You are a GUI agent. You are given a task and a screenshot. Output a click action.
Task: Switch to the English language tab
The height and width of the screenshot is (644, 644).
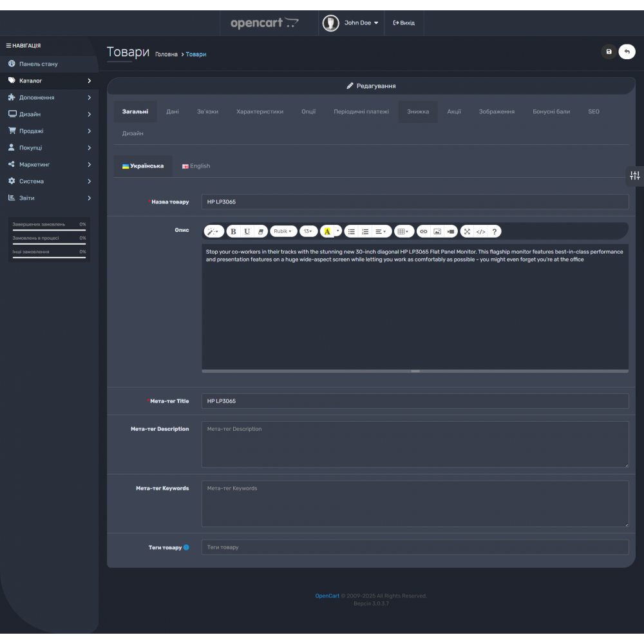[196, 166]
